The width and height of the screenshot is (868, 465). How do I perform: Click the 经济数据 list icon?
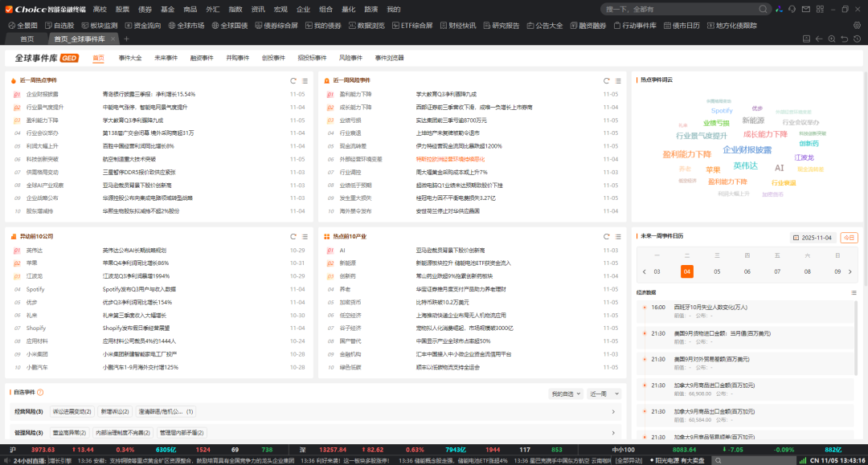(x=854, y=293)
